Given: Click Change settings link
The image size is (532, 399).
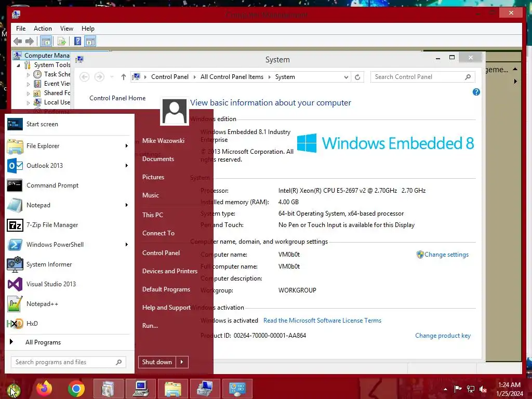Looking at the screenshot, I should (446, 255).
